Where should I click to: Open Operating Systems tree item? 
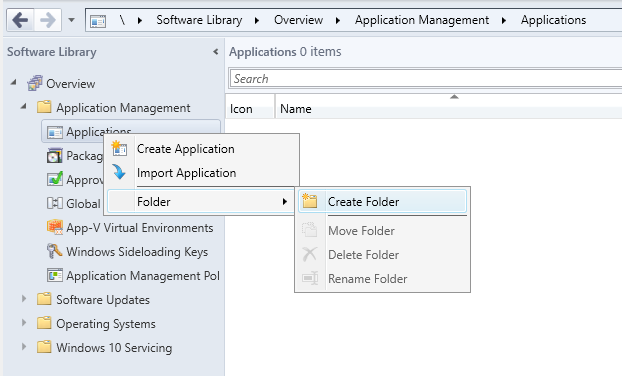tap(106, 324)
